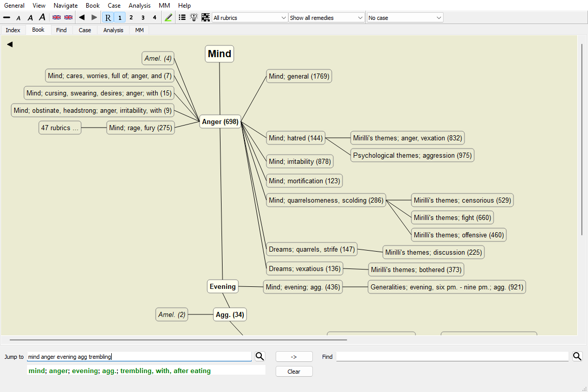The image size is (588, 392).
Task: Select the Anger (698) node
Action: pyautogui.click(x=220, y=121)
